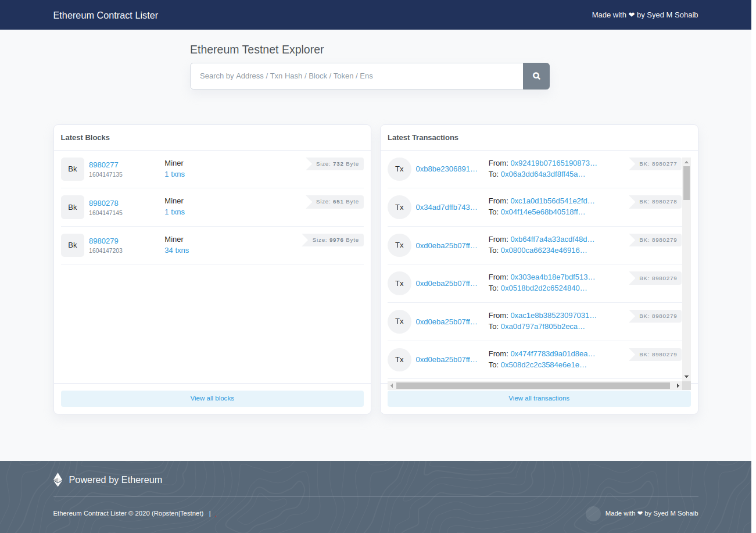Click View all transactions button
The height and width of the screenshot is (533, 756).
coord(539,398)
